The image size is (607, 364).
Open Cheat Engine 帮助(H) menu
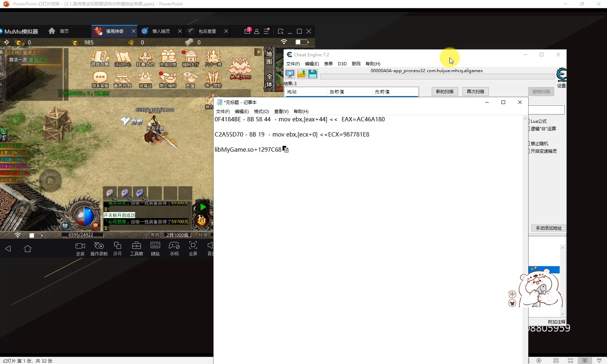point(373,64)
